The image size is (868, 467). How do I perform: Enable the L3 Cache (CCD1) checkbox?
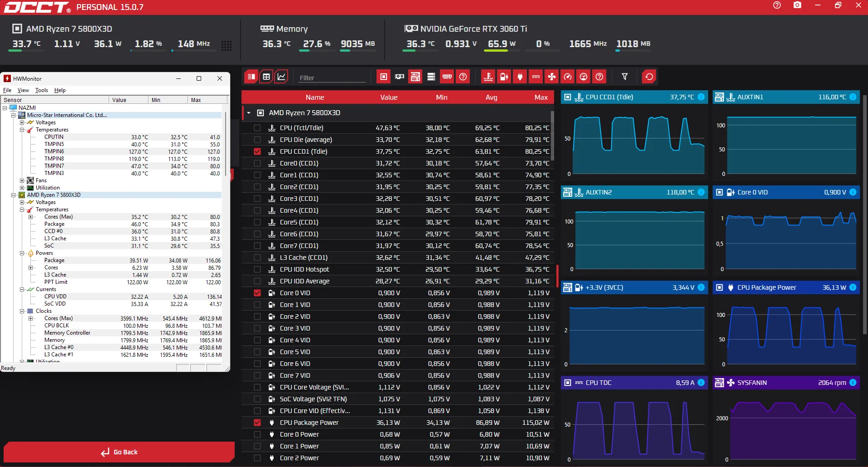[257, 258]
